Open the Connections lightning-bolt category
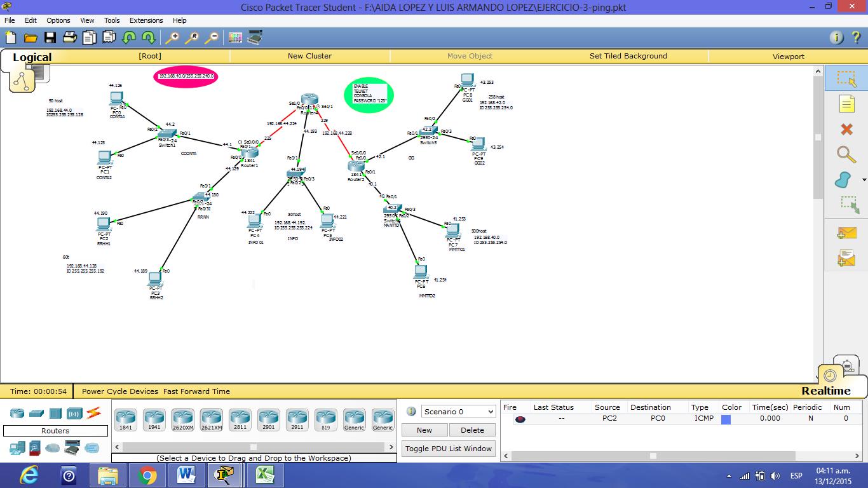The width and height of the screenshot is (868, 488). pos(94,413)
